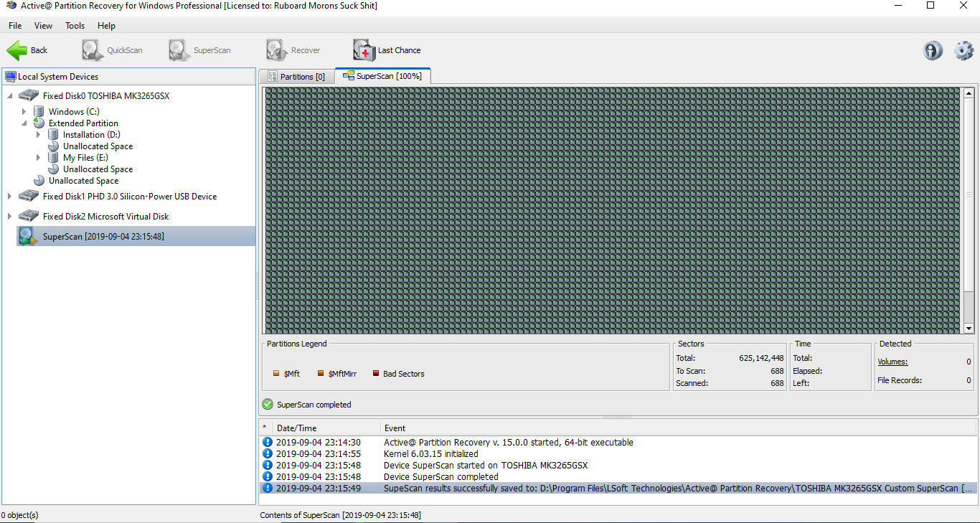Click the Event column header
Screen dimensions: 980x523
678,428
